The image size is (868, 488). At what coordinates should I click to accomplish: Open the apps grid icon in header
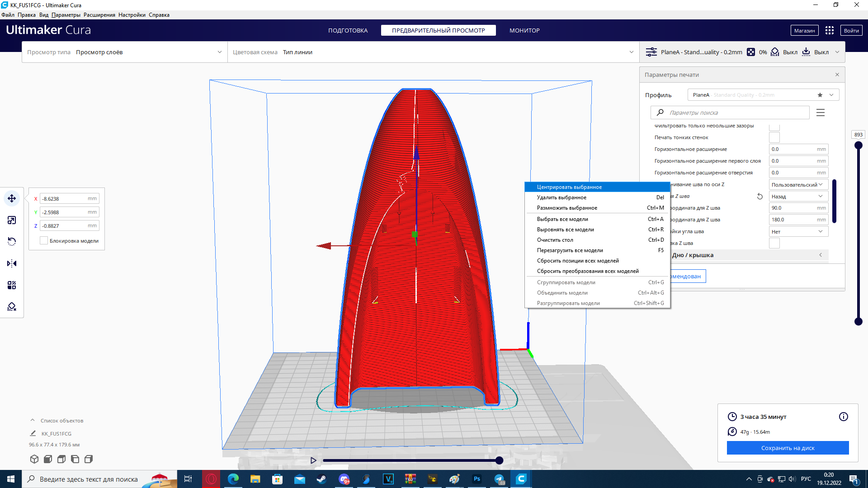tap(829, 30)
